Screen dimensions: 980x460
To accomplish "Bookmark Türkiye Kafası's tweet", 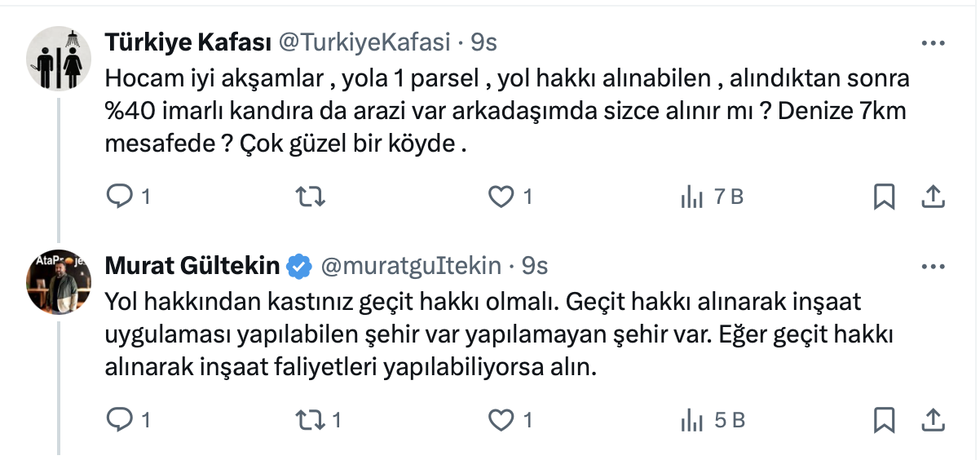I will point(884,197).
